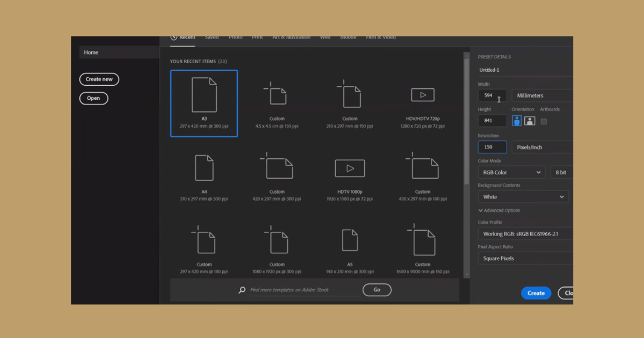
Task: Set orientation to landscape
Action: 530,121
